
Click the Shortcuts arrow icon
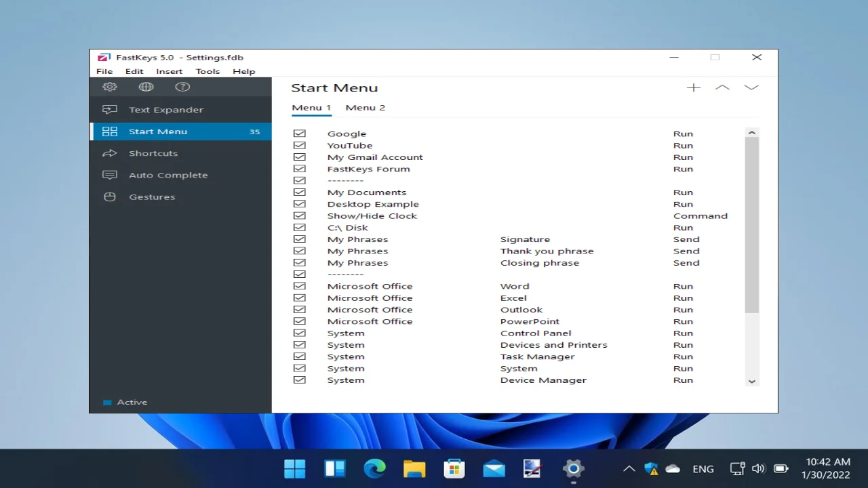(x=110, y=153)
